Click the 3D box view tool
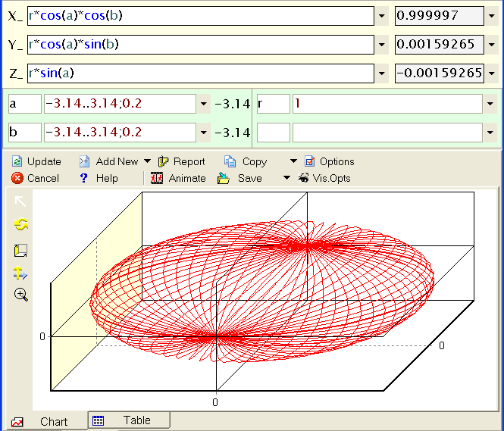Screen dimensions: 504x431 [x=21, y=250]
